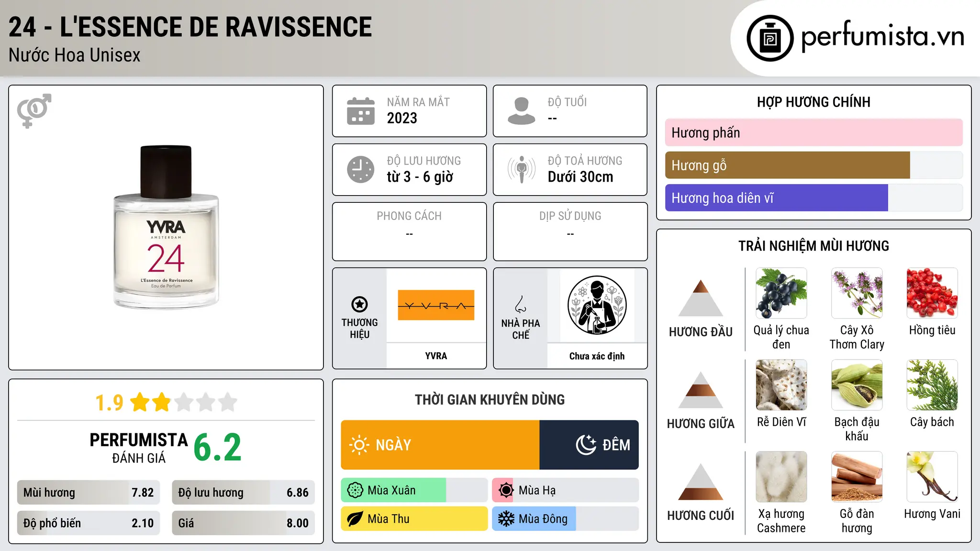Click the summer sun icon for Mùa Hạ

506,490
